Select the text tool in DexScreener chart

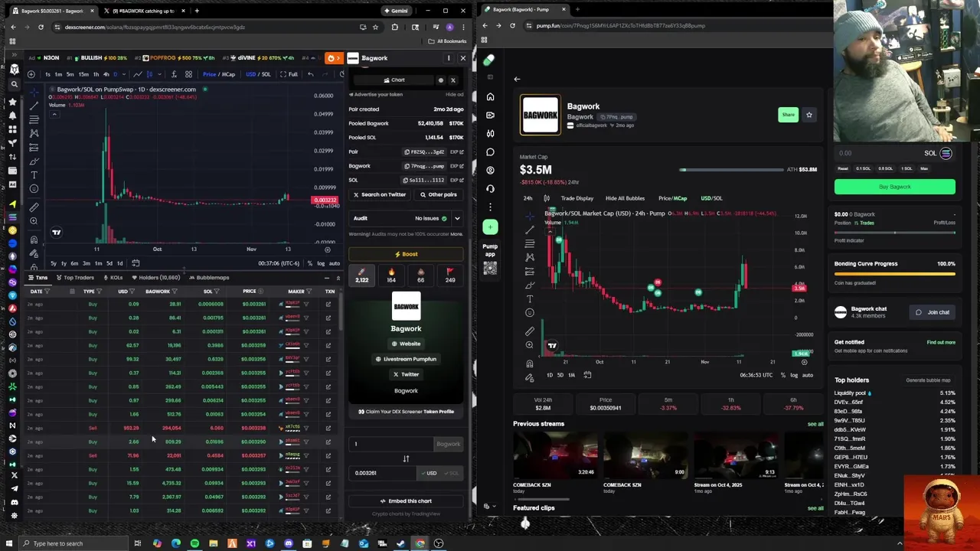[34, 174]
